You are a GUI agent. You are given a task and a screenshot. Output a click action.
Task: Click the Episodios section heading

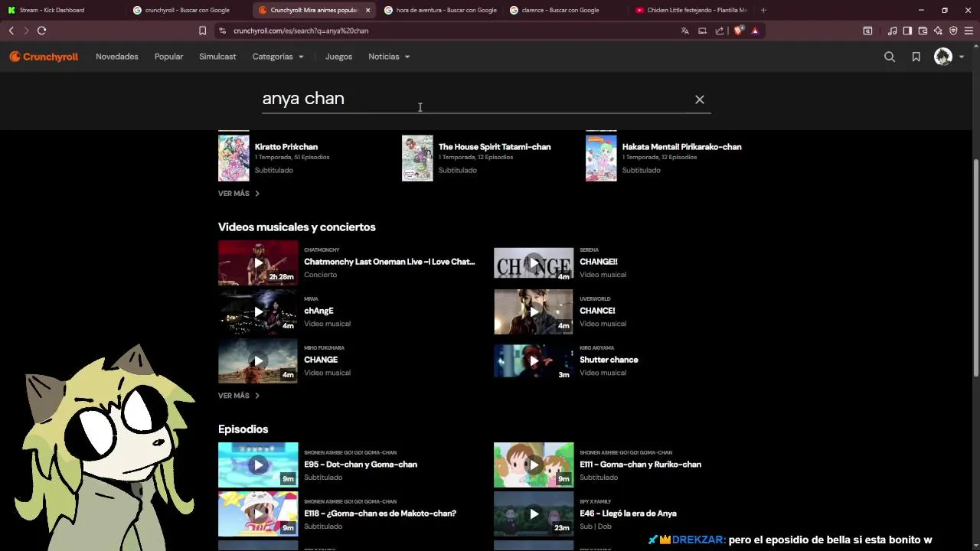pyautogui.click(x=243, y=429)
